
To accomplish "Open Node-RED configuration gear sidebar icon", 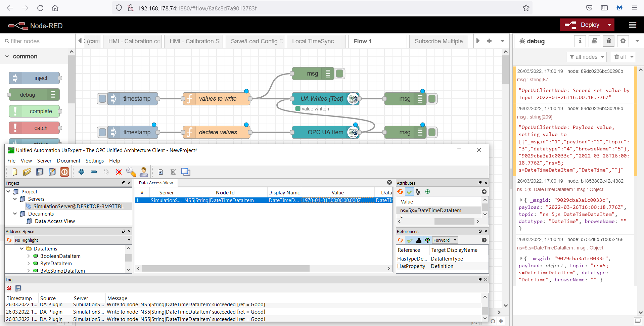I will pyautogui.click(x=623, y=41).
